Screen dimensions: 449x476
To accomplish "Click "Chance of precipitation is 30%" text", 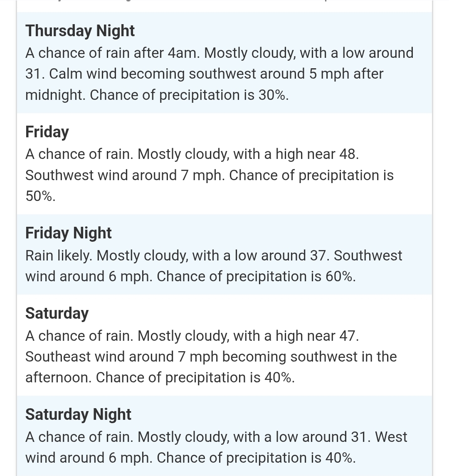I will [189, 95].
